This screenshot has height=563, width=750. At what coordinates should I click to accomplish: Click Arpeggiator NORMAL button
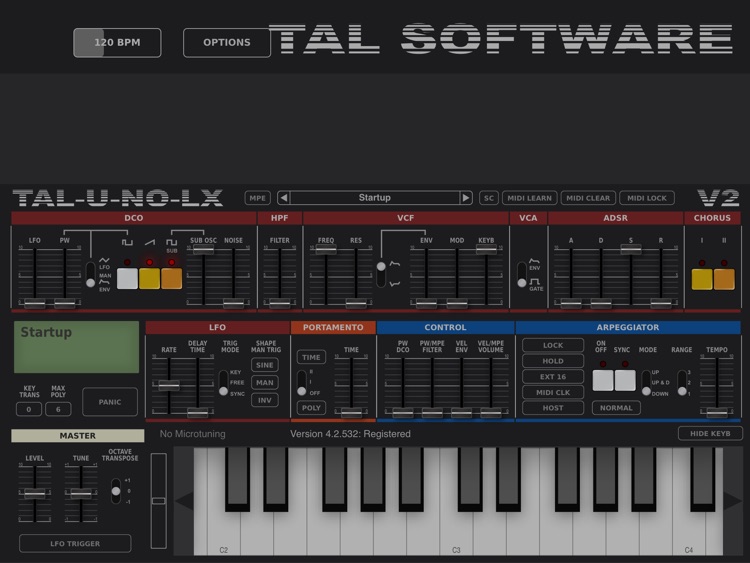pos(616,408)
